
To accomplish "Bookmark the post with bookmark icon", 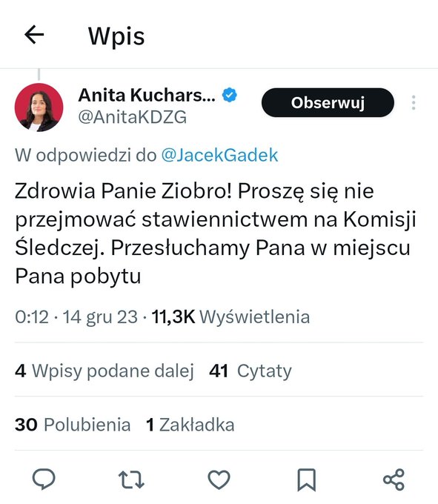I will coord(307,480).
